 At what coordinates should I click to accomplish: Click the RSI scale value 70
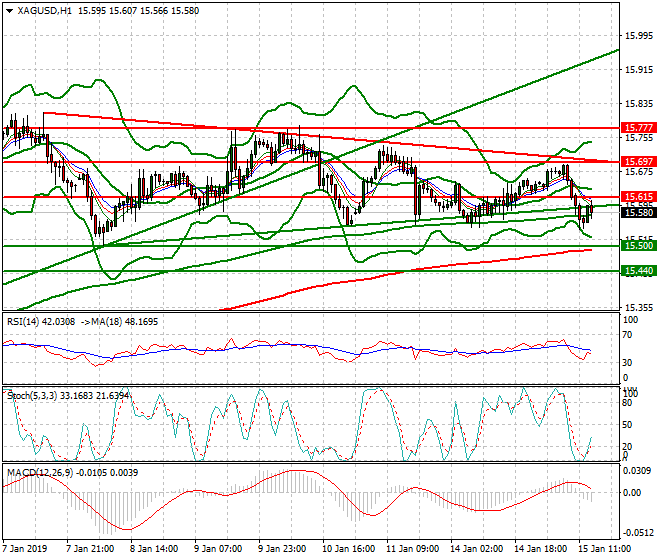627,335
